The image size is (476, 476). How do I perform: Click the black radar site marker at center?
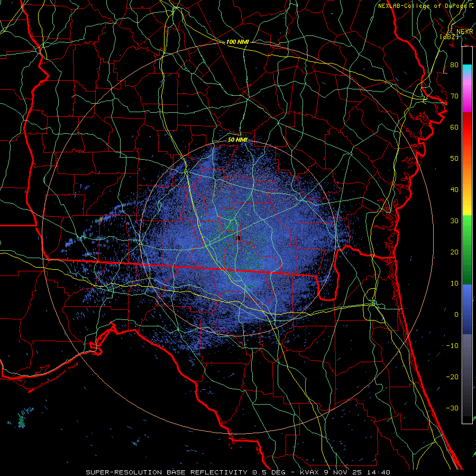tap(239, 238)
